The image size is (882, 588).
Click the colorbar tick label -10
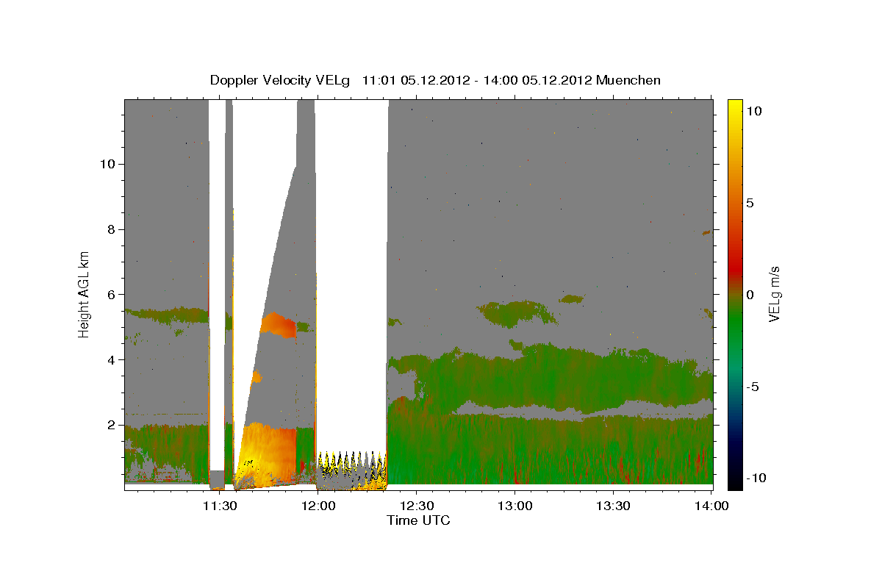click(757, 478)
